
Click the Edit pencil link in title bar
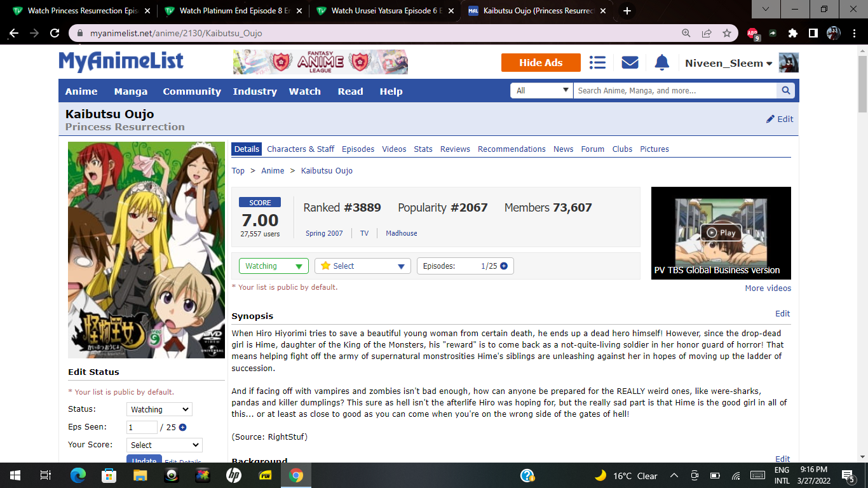[x=780, y=119]
